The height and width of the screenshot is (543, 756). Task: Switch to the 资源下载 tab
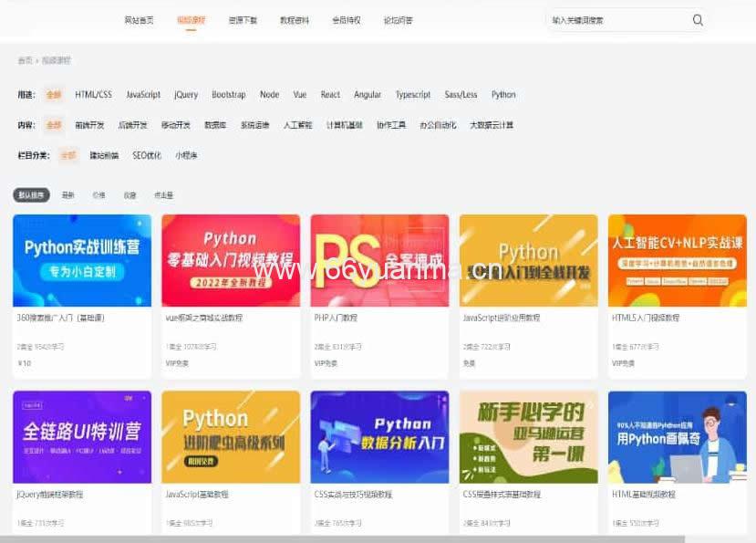click(243, 18)
